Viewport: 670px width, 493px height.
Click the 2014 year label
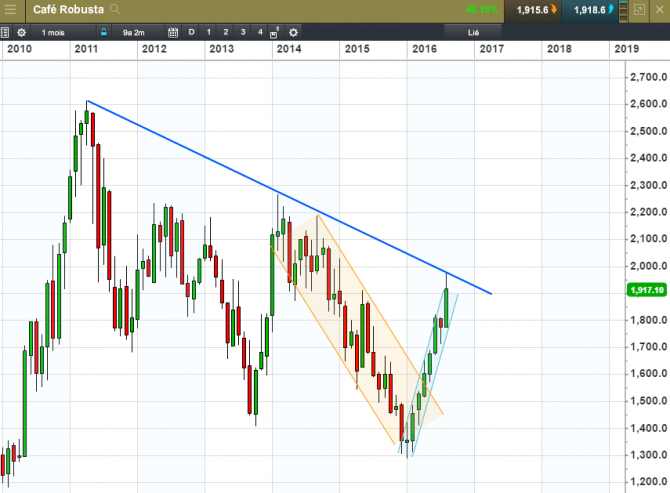[289, 49]
